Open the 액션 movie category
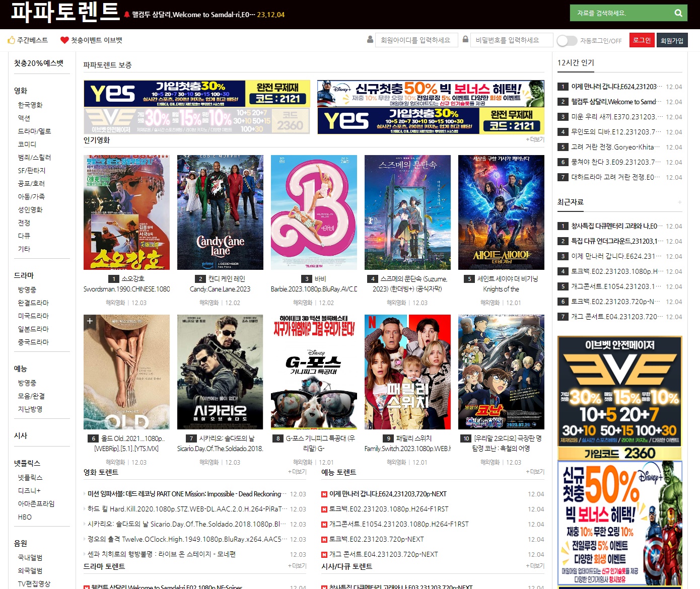Screen dimensions: 700x589 pos(24,118)
